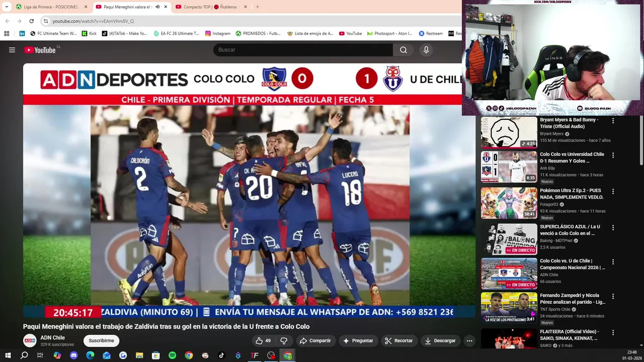Click the search magnifier button on YouTube
This screenshot has width=644, height=362.
coord(404,50)
